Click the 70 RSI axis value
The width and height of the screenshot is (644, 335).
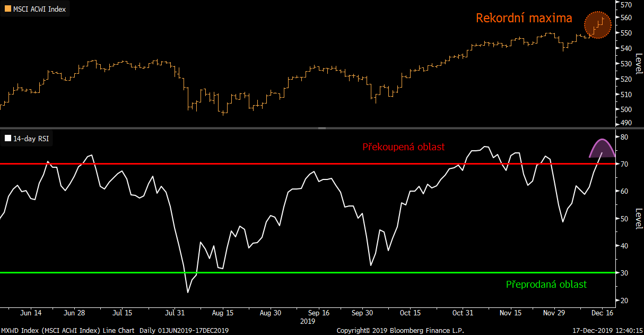coord(624,164)
